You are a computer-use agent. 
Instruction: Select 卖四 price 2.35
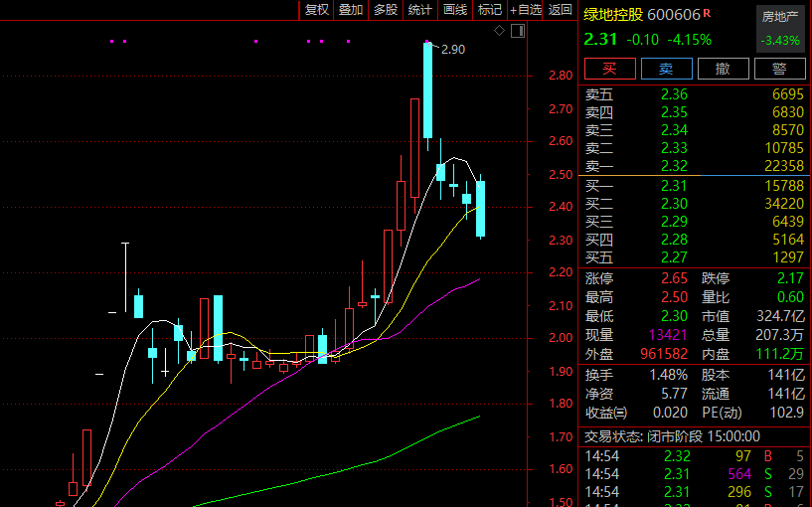(x=674, y=112)
